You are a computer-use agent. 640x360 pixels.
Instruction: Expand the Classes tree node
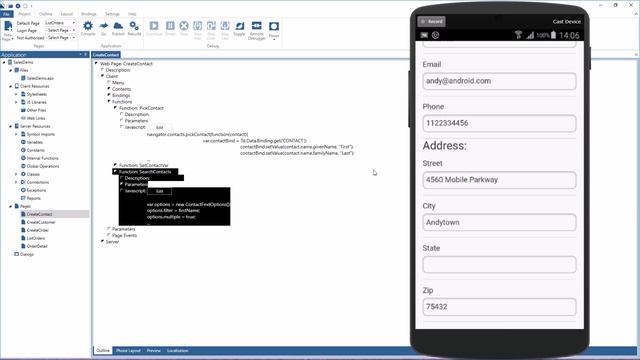[x=16, y=174]
